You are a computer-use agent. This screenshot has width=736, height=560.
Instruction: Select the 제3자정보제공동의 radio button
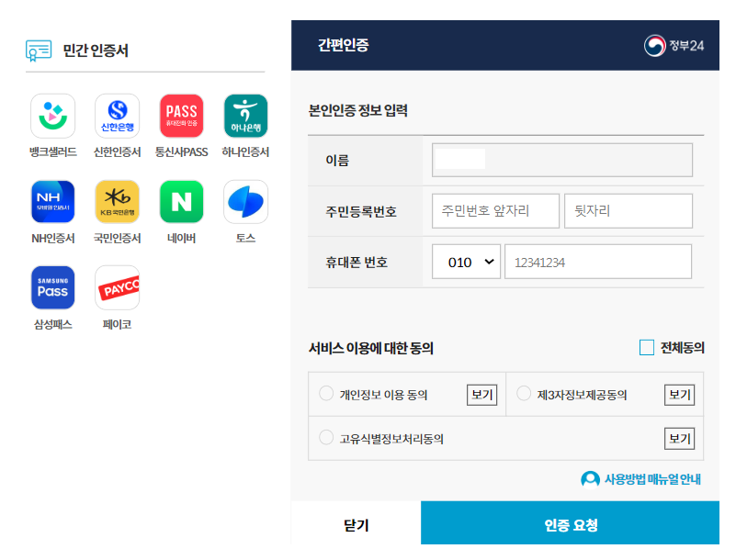(524, 393)
